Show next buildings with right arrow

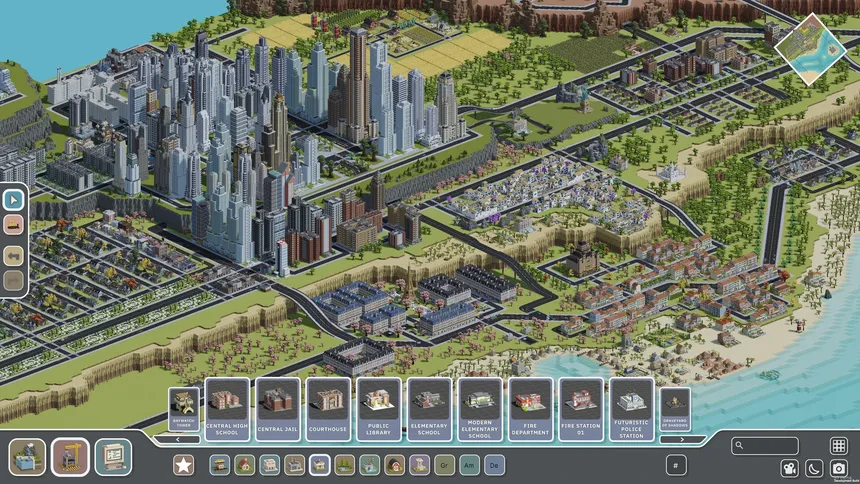682,440
